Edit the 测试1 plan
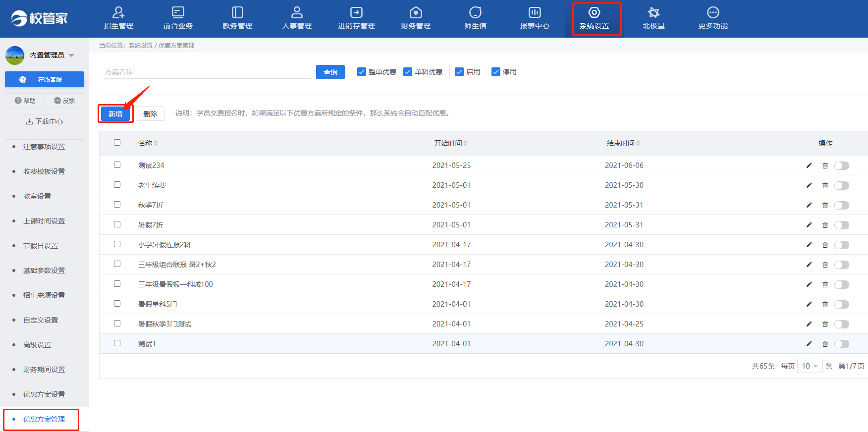868x432 pixels. [809, 344]
